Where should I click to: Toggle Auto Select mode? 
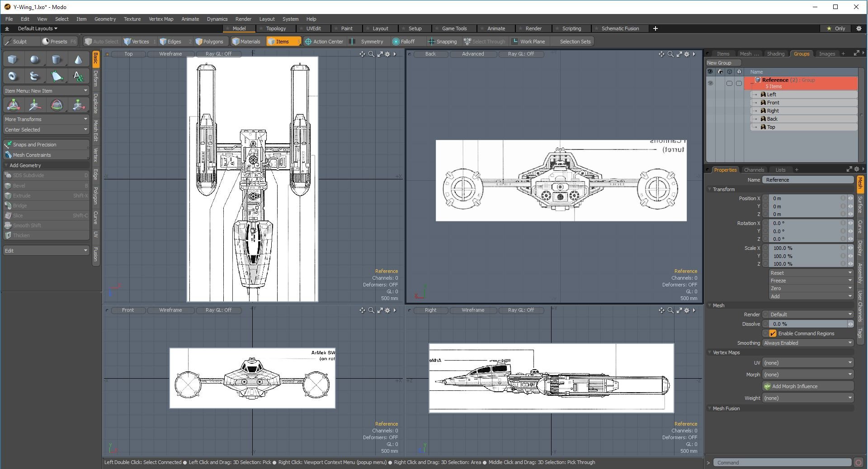pos(102,42)
